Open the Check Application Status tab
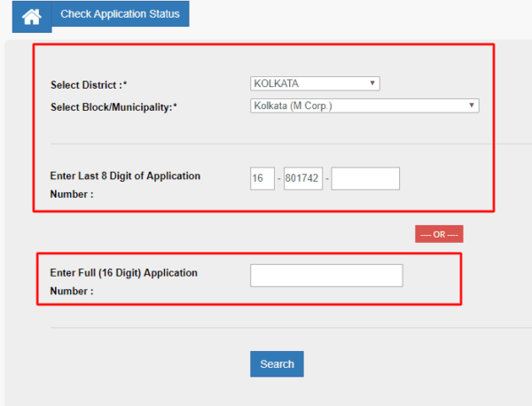This screenshot has height=406, width=532. [x=120, y=14]
